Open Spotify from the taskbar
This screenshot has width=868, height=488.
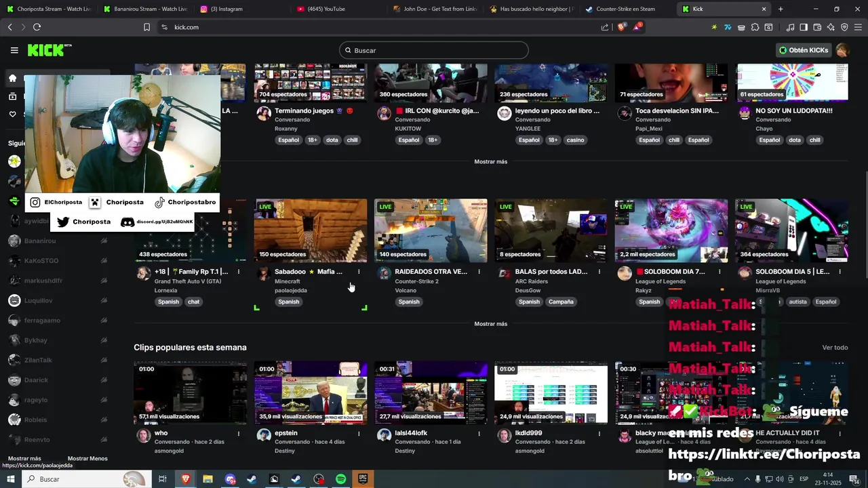(340, 479)
